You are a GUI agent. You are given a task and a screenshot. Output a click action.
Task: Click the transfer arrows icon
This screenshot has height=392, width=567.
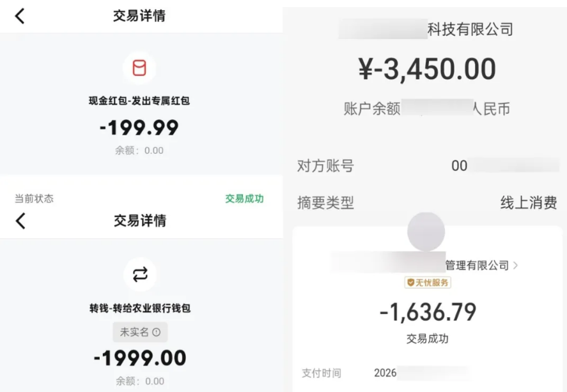(x=140, y=275)
